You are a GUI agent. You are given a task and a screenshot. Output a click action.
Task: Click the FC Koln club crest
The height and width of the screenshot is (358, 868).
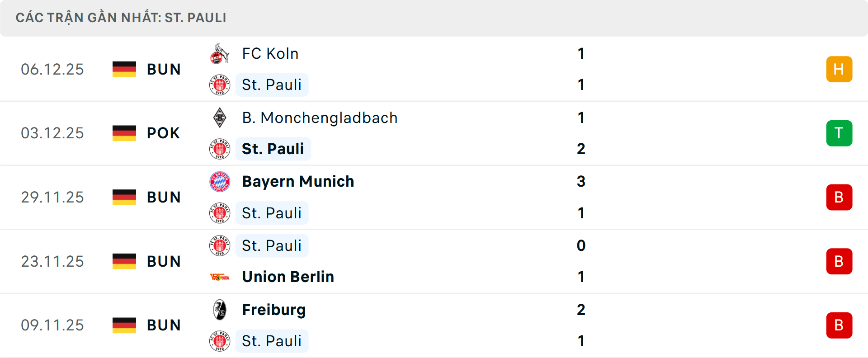220,53
